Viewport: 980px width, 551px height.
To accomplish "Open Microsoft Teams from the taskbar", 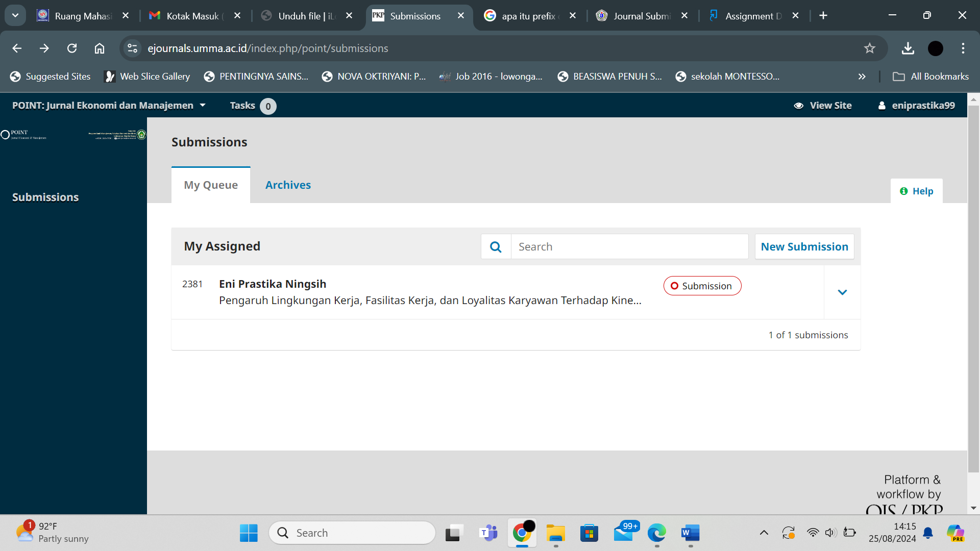I will tap(488, 533).
